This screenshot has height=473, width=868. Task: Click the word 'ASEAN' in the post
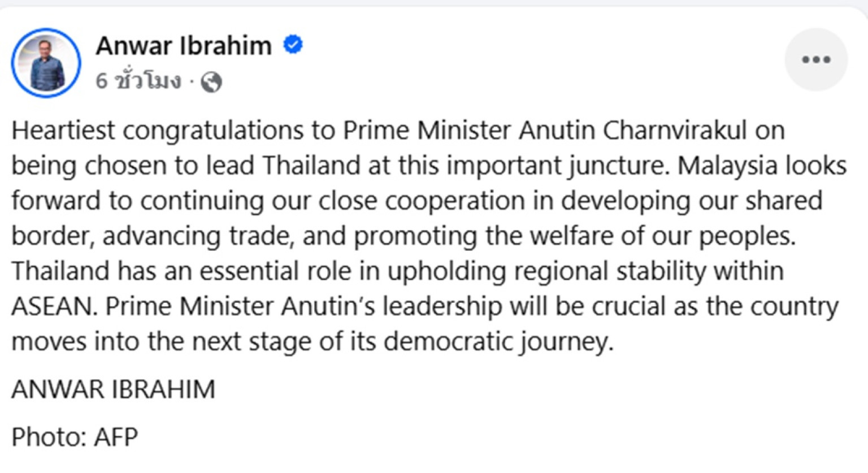pyautogui.click(x=54, y=306)
